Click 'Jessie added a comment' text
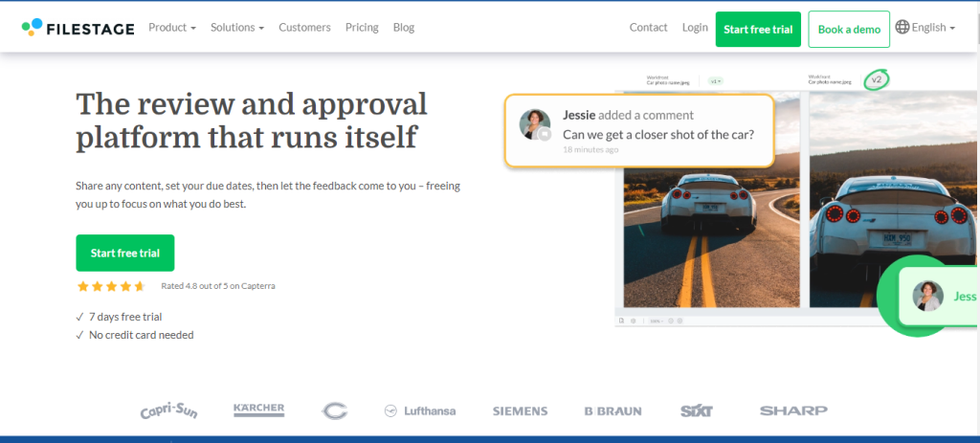 [628, 115]
